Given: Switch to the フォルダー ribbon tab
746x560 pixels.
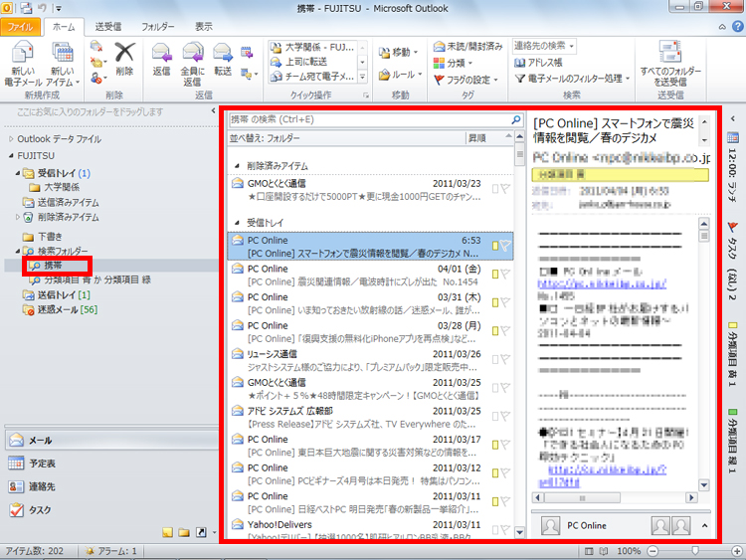Looking at the screenshot, I should [x=158, y=27].
